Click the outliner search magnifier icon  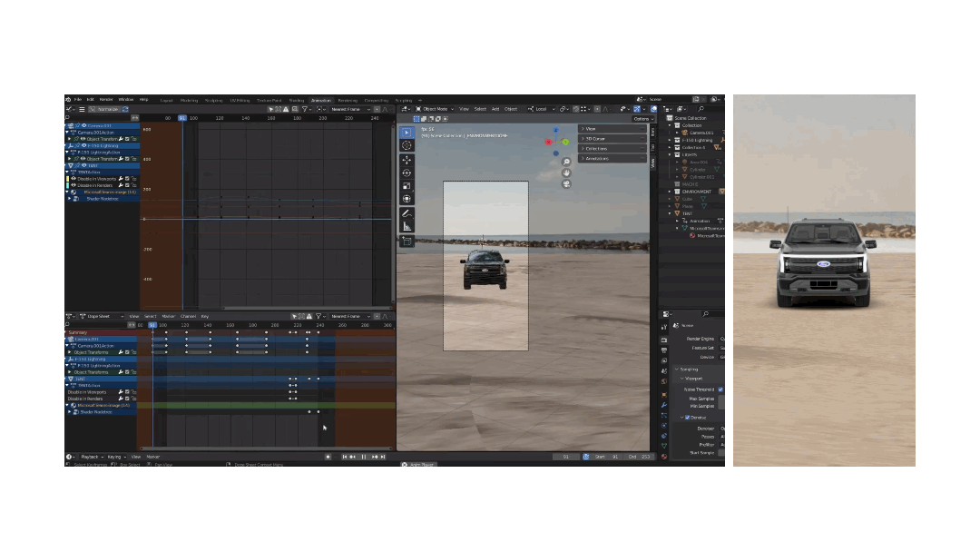point(701,109)
